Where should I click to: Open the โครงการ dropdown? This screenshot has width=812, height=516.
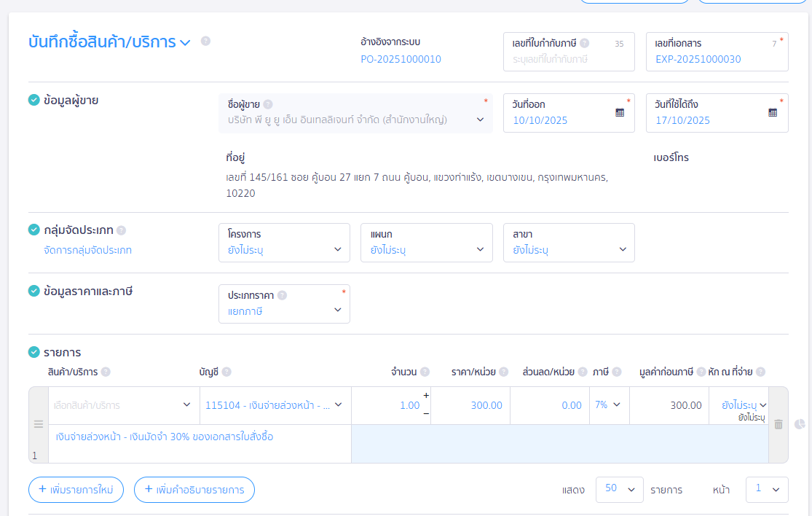tap(284, 243)
